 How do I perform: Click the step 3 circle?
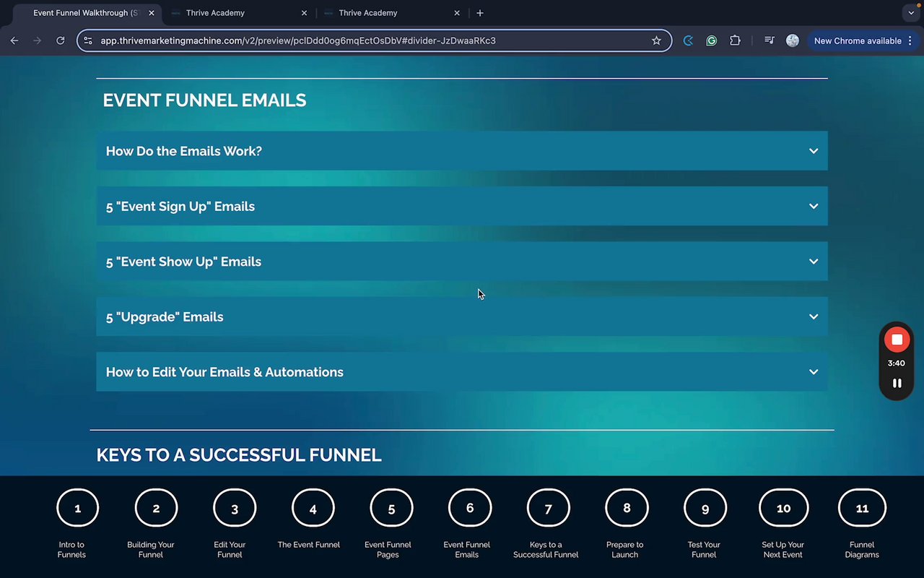235,509
